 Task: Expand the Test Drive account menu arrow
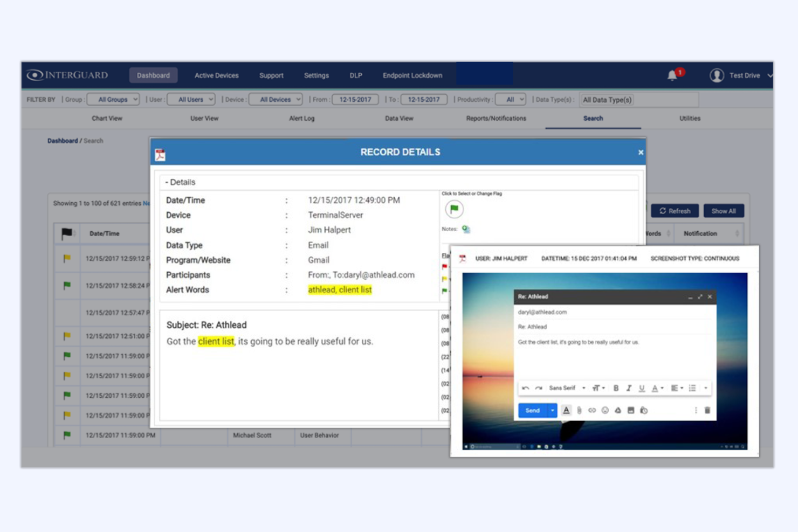point(769,75)
